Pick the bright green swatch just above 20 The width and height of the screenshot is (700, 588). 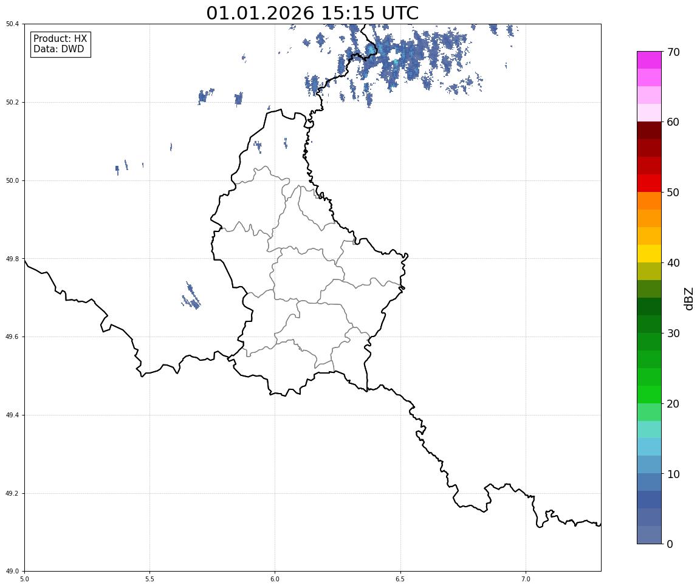(x=649, y=394)
